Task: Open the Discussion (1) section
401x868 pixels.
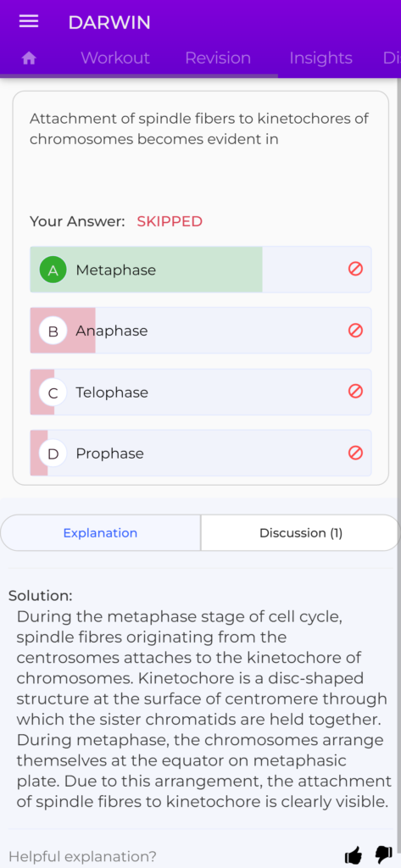Action: point(301,533)
